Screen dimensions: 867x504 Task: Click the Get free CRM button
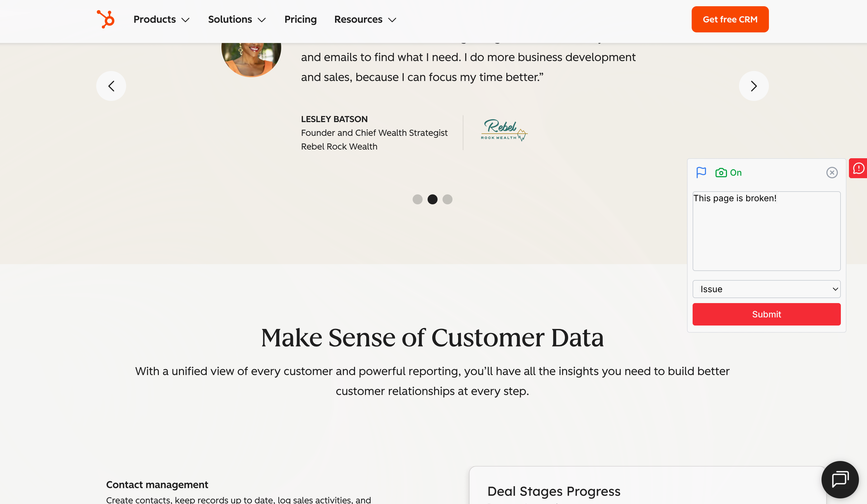tap(730, 19)
